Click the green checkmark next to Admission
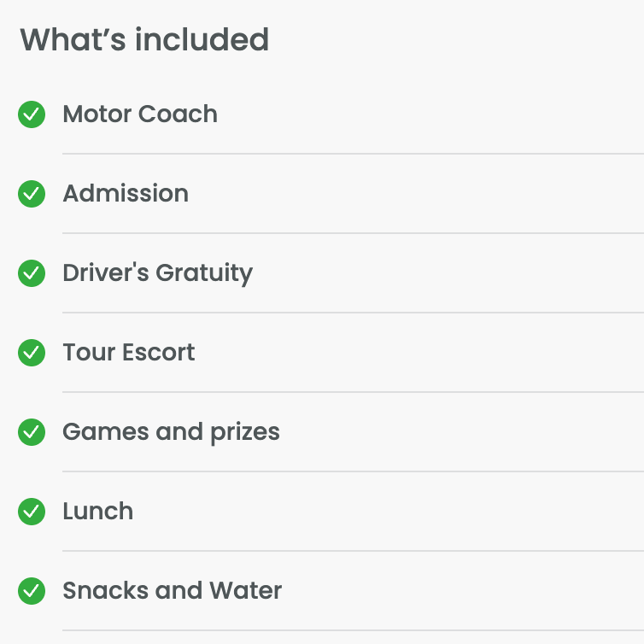 (32, 194)
